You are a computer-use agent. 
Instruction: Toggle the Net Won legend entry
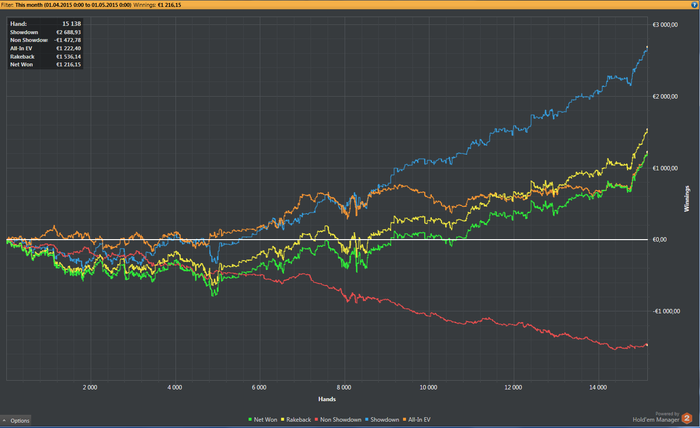tap(262, 420)
